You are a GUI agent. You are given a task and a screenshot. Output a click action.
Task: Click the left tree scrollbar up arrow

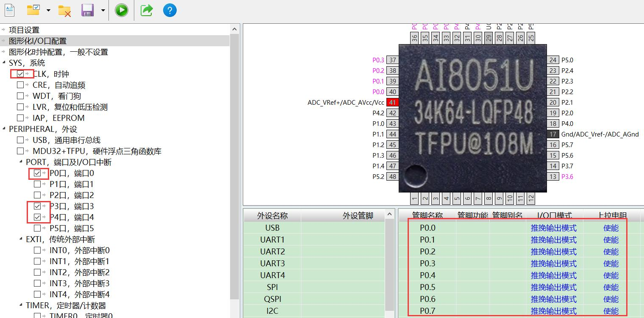point(234,29)
